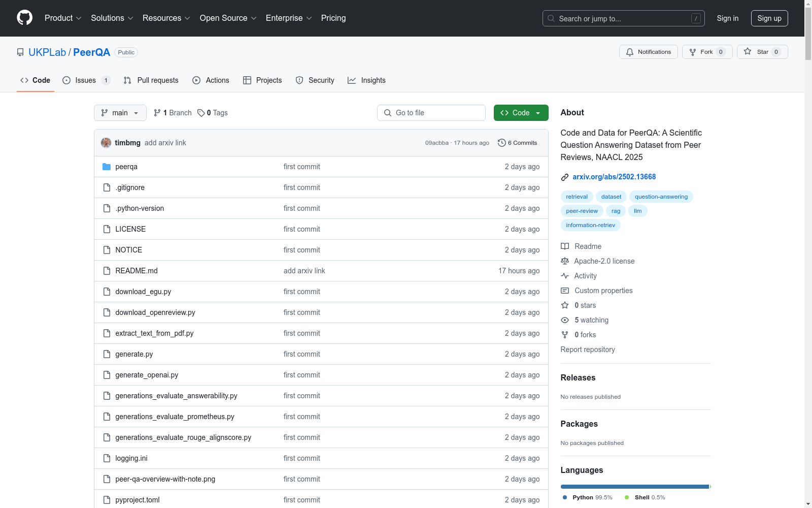Click the Sign up button
This screenshot has width=812, height=508.
coord(769,18)
